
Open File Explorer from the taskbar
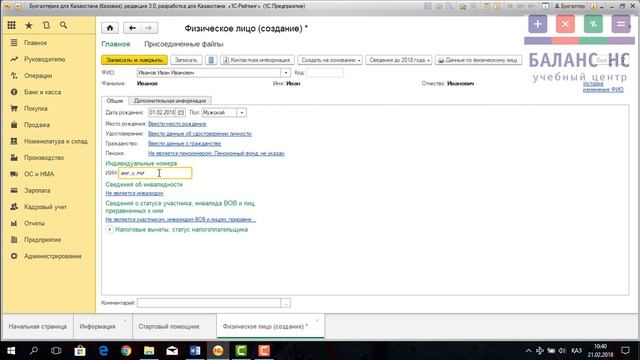[x=149, y=351]
